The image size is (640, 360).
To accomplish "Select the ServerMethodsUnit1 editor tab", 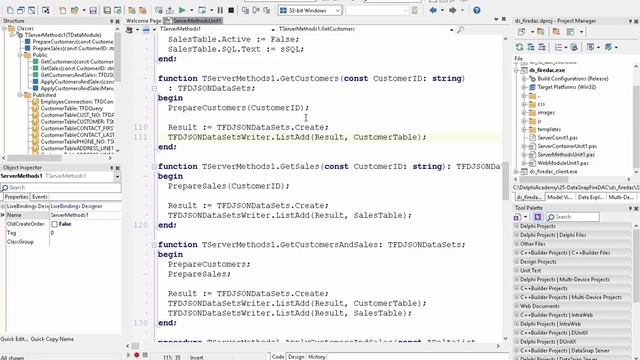I will click(193, 21).
